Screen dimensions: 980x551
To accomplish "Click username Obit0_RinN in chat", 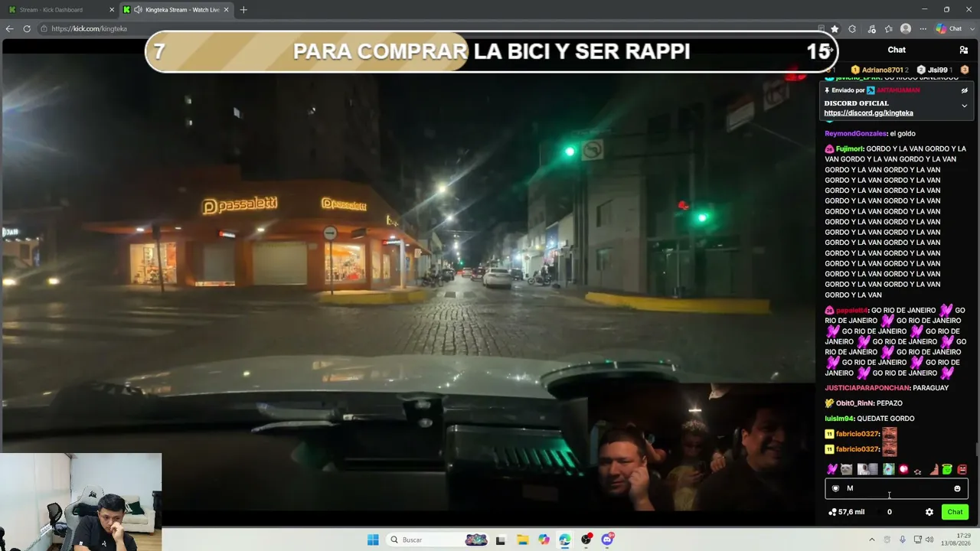I will (855, 403).
